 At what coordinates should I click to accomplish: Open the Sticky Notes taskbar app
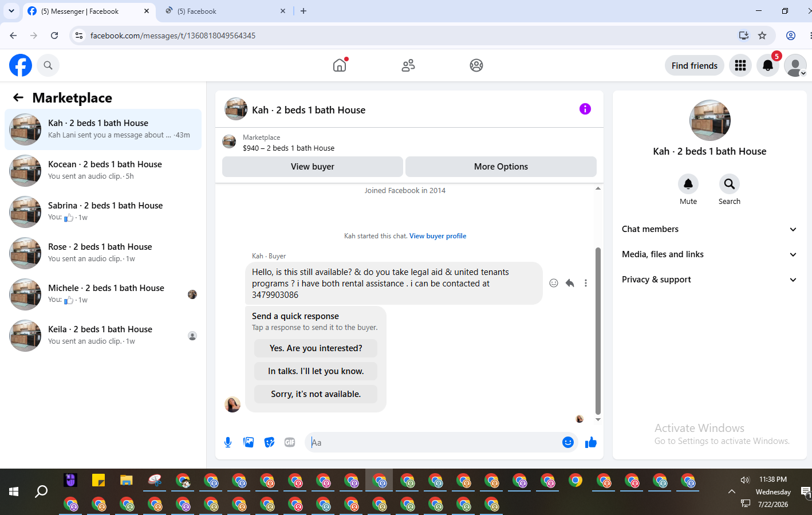coord(98,480)
